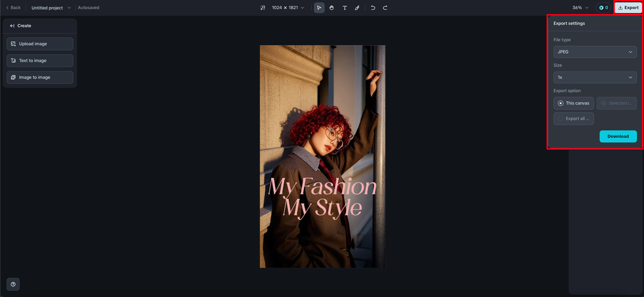
Task: Click the Export button
Action: (628, 8)
